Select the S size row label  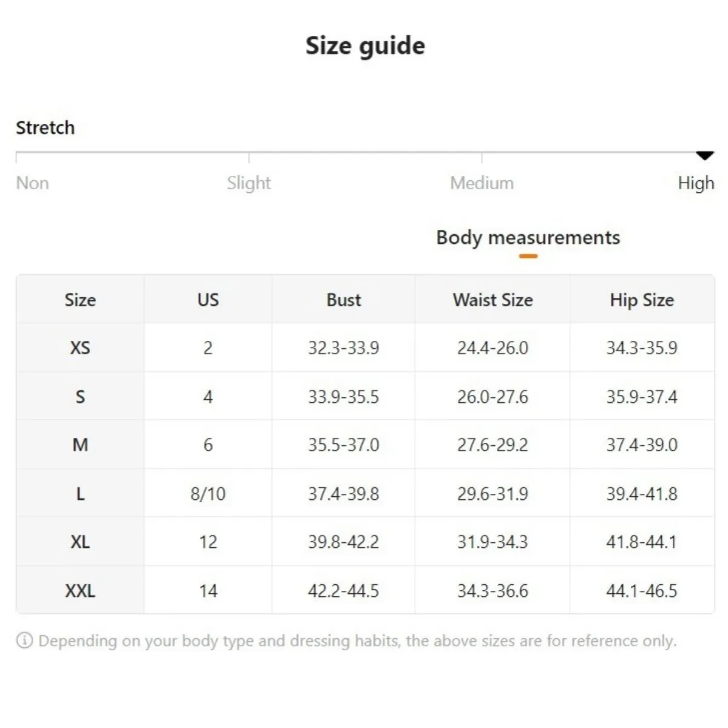point(80,397)
